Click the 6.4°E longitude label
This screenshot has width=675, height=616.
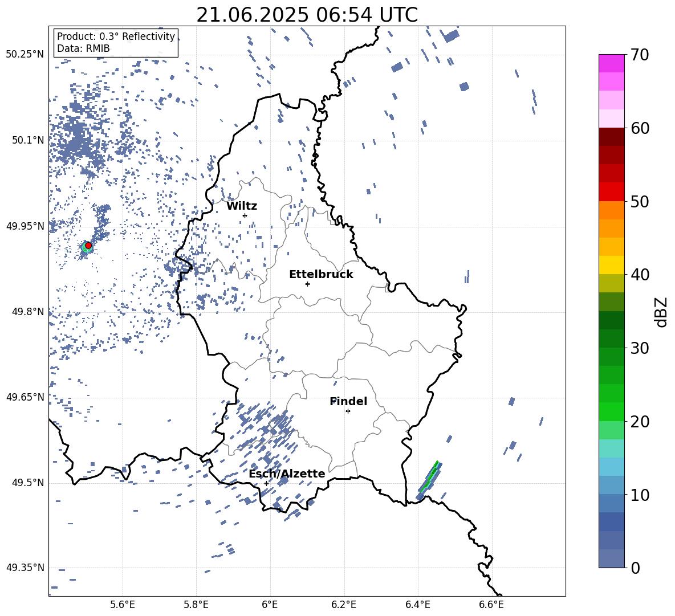(417, 605)
